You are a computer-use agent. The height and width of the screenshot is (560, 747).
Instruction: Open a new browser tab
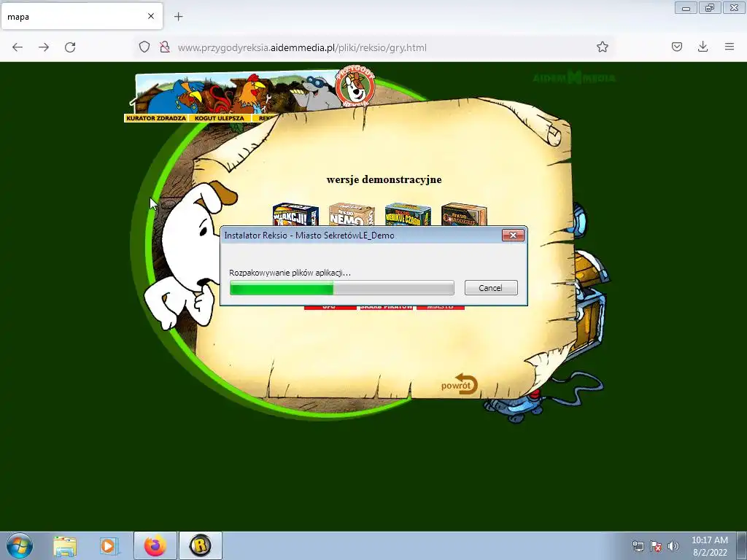[x=179, y=17]
